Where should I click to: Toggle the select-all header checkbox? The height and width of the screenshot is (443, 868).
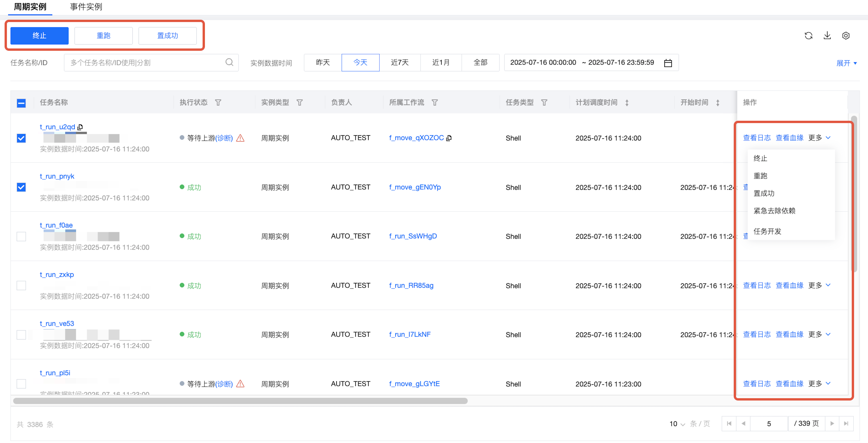[x=21, y=103]
